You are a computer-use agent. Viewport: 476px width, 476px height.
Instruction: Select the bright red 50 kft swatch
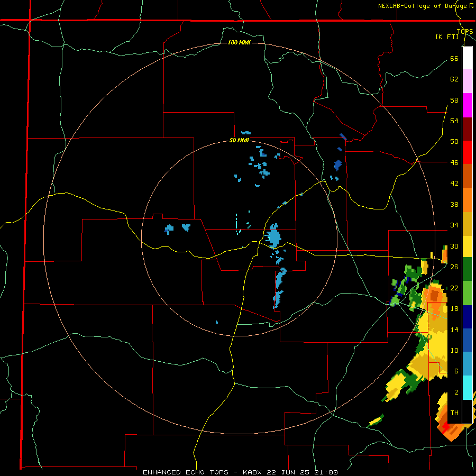coord(467,152)
